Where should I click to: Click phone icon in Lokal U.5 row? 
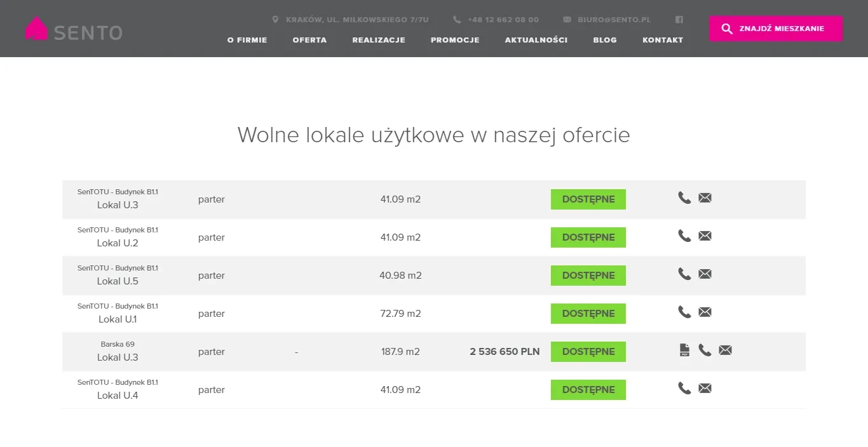684,274
